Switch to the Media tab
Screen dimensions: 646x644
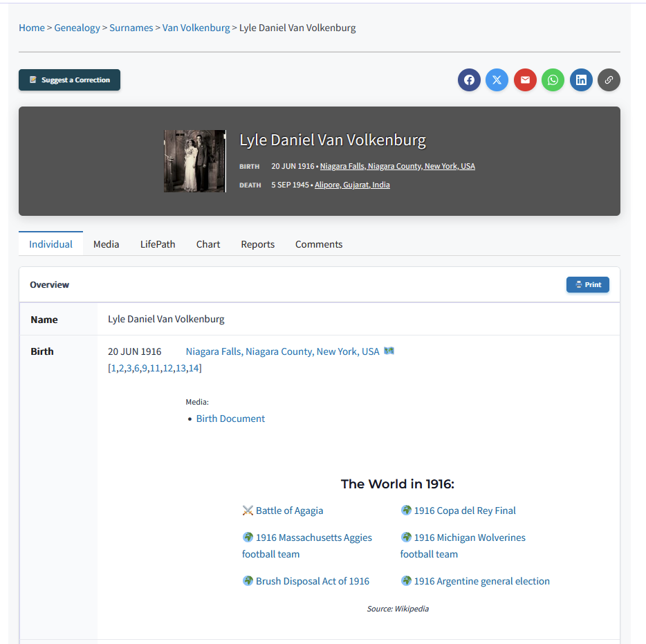[106, 244]
